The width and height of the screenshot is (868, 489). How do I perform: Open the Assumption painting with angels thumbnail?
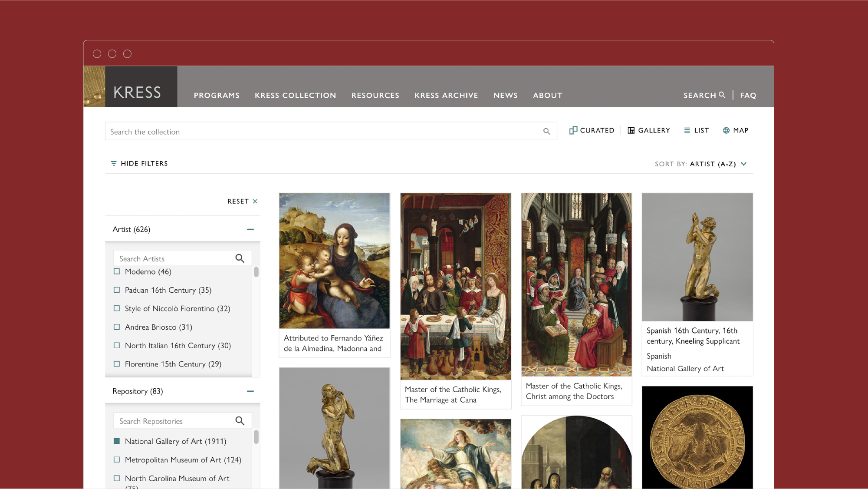coord(455,454)
